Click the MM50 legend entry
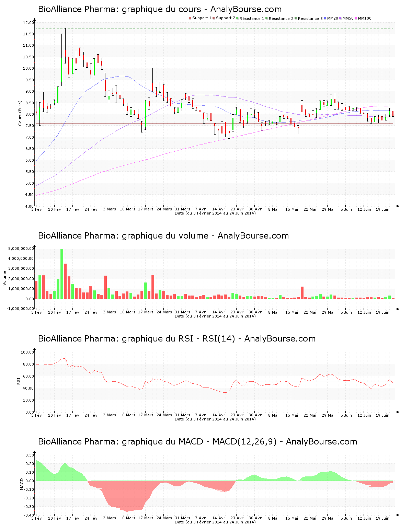The image size is (412, 532). [346, 18]
